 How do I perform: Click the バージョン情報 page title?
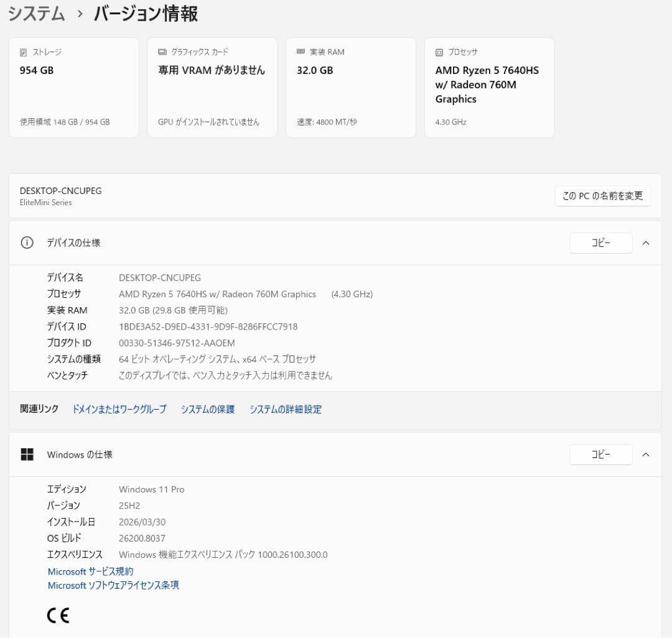146,13
